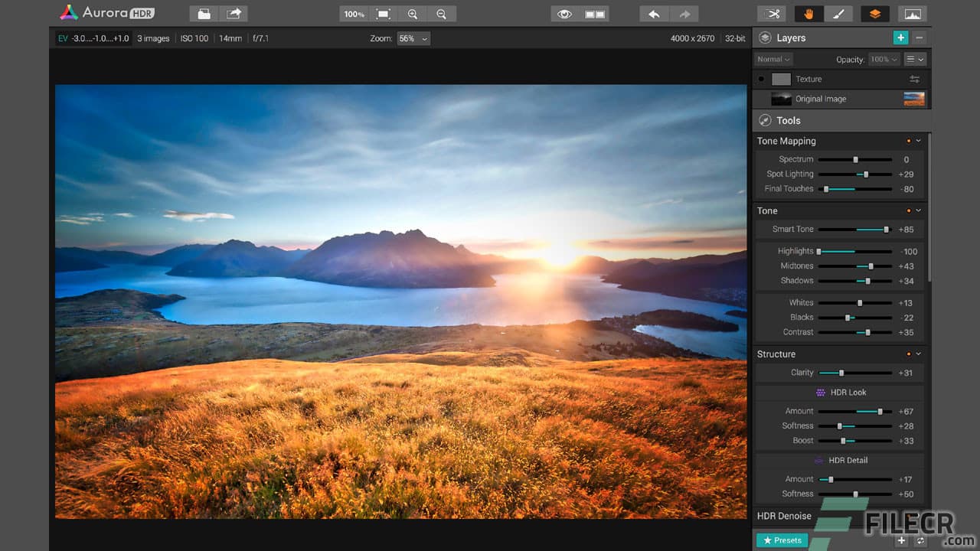
Task: Toggle the before/after preview eye
Action: pyautogui.click(x=564, y=13)
